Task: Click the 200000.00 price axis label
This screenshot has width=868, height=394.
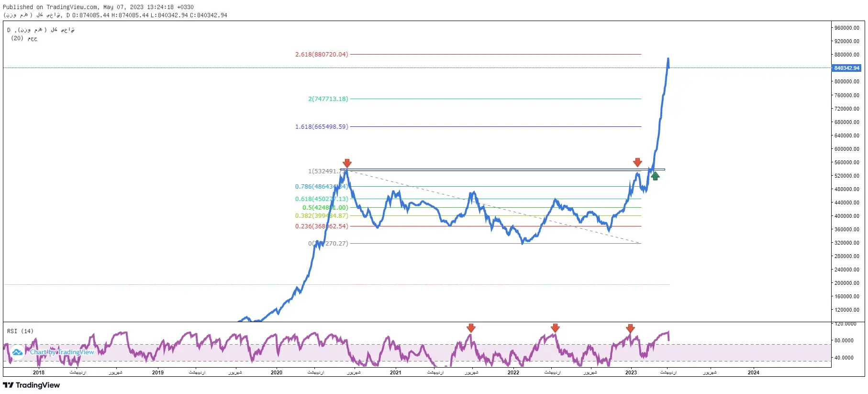Action: (x=847, y=283)
